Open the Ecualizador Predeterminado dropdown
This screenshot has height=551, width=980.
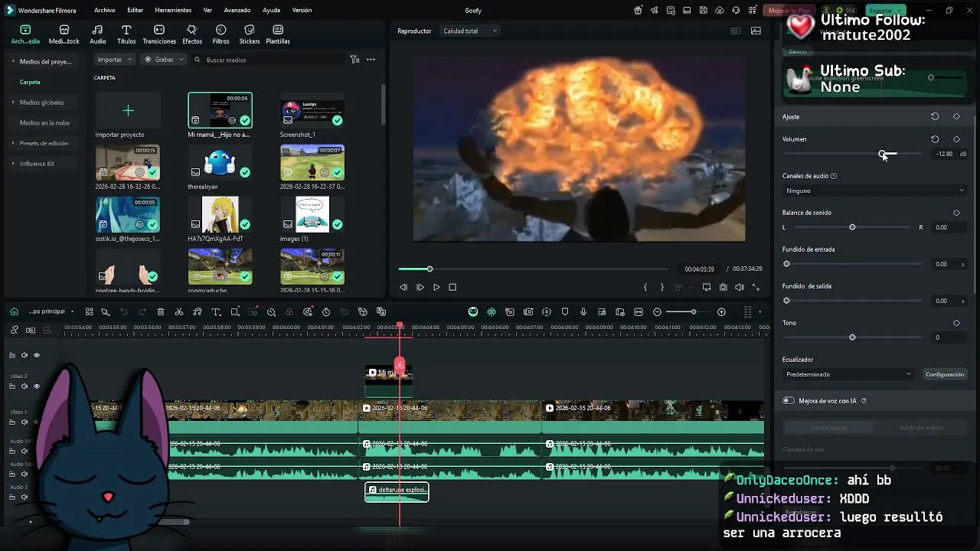click(x=848, y=374)
